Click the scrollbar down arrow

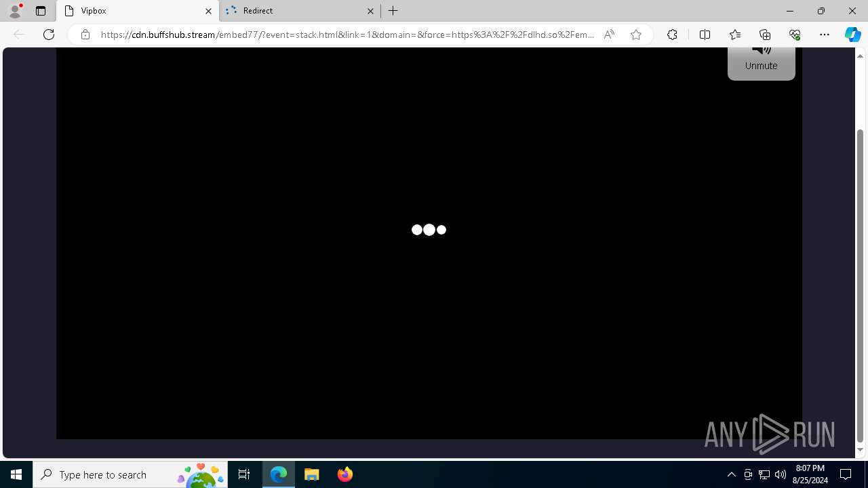tap(861, 450)
